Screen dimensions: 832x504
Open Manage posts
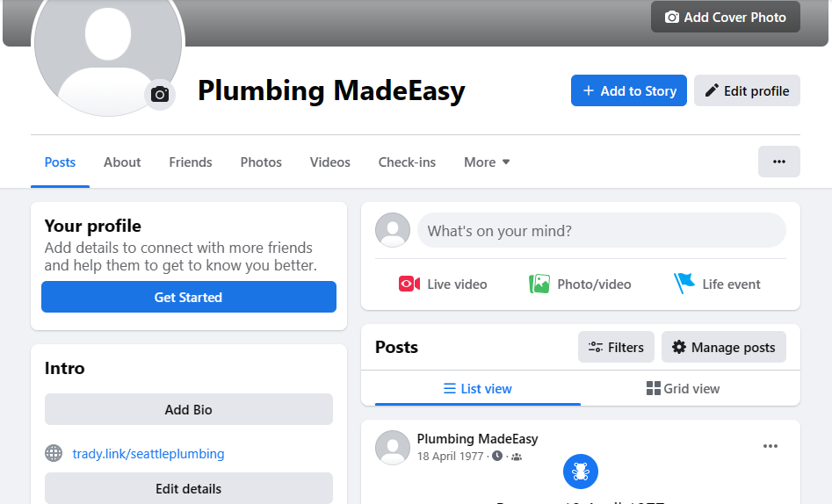click(x=724, y=348)
